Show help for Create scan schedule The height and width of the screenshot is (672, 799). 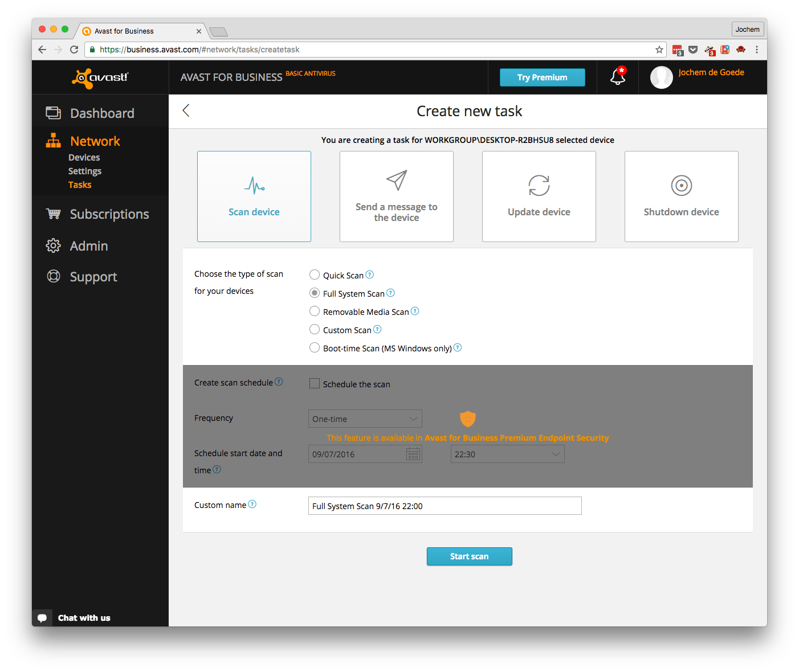(x=279, y=382)
